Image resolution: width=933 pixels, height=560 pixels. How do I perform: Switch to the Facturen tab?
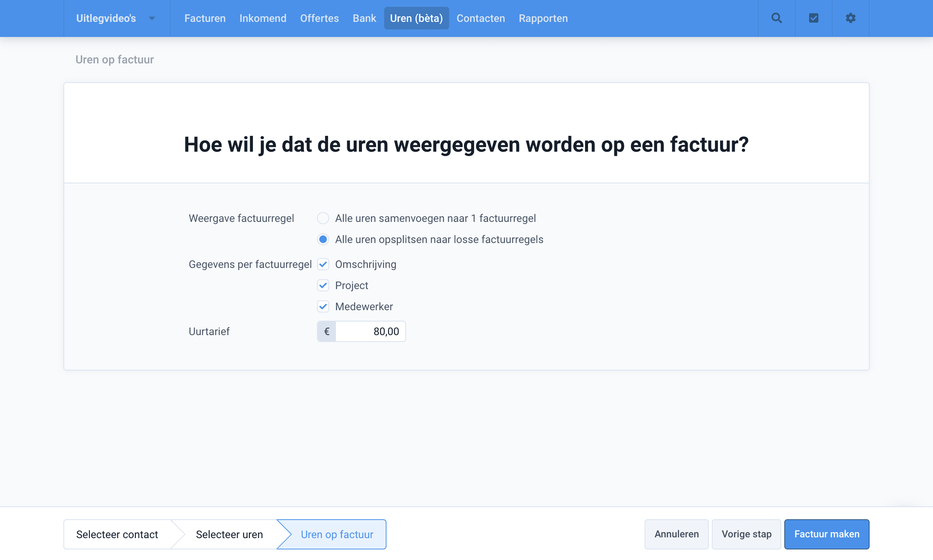(x=205, y=18)
